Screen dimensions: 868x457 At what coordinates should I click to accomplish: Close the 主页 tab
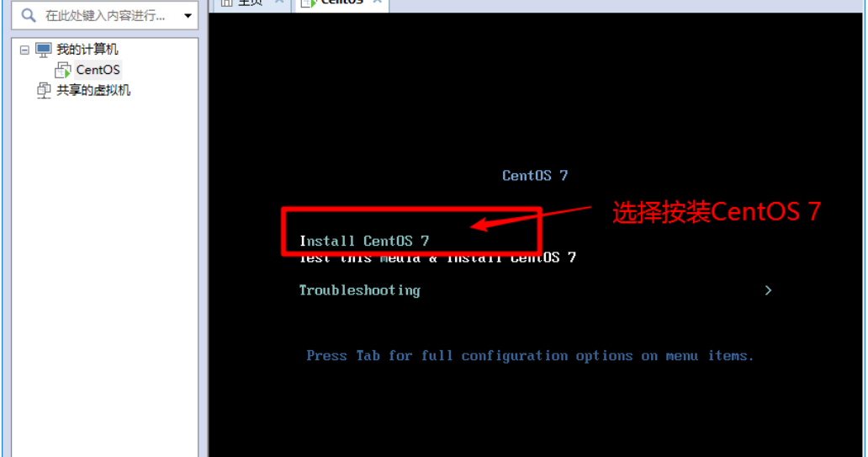click(x=279, y=3)
